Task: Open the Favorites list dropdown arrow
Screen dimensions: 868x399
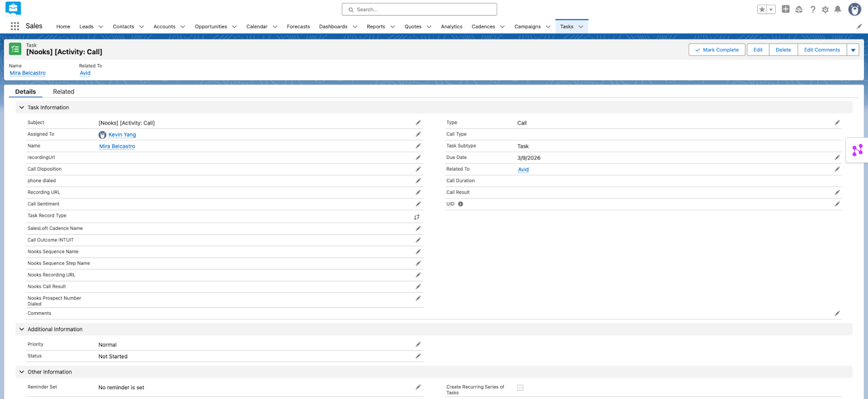Action: 771,9
